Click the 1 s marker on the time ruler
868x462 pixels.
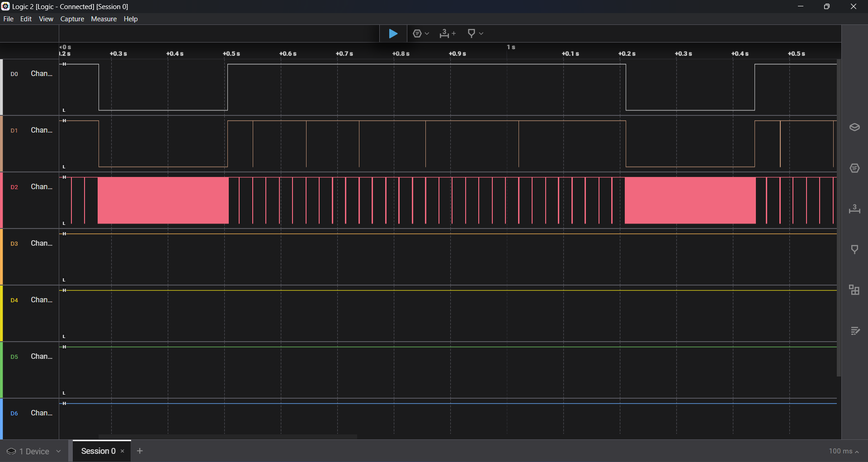click(511, 47)
